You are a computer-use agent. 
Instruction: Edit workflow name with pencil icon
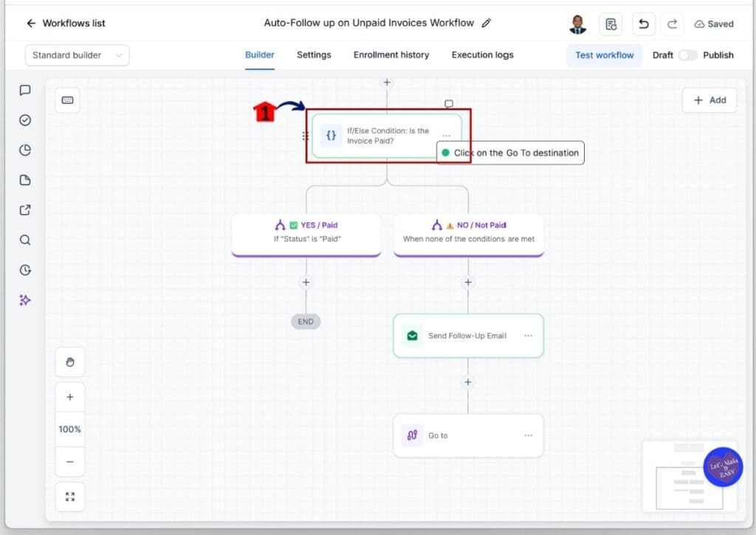(x=487, y=23)
